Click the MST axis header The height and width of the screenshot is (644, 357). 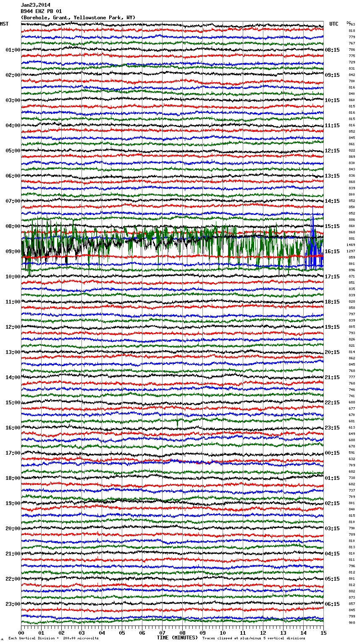[x=4, y=24]
